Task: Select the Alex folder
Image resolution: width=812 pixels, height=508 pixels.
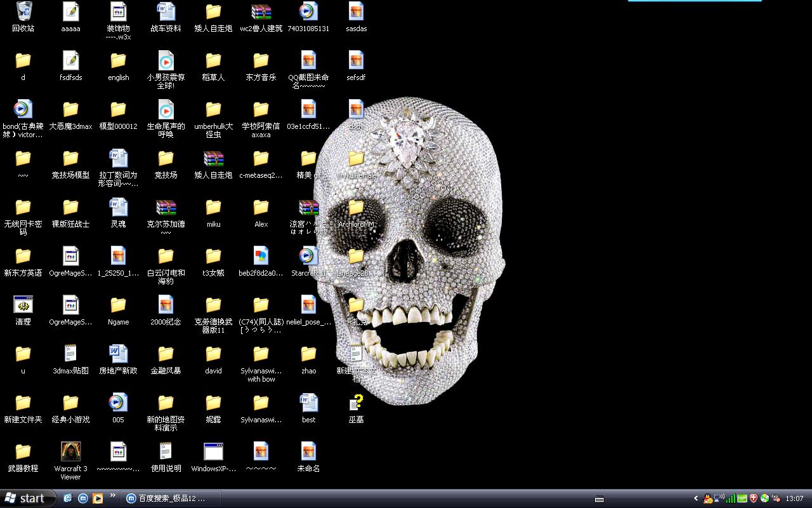Action: (261, 207)
